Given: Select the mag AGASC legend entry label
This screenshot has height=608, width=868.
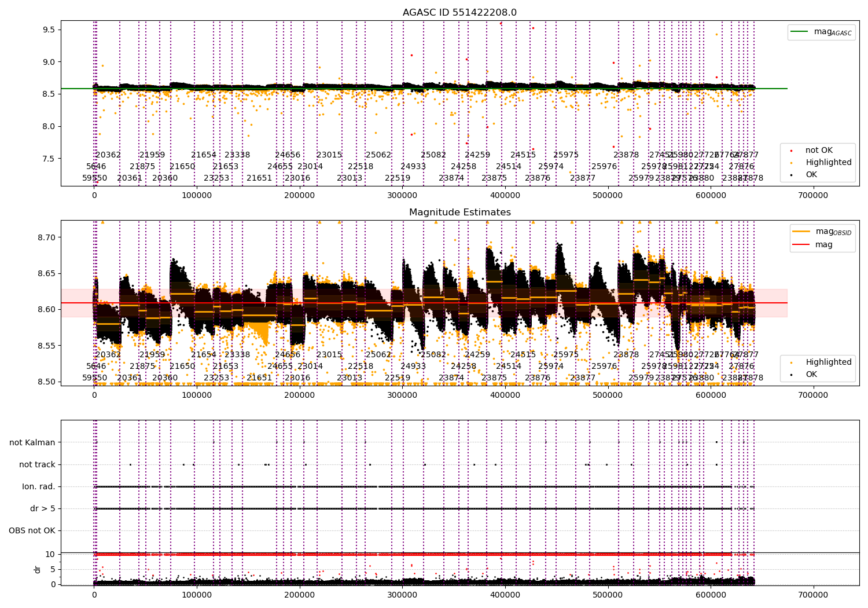Looking at the screenshot, I should click(x=833, y=32).
